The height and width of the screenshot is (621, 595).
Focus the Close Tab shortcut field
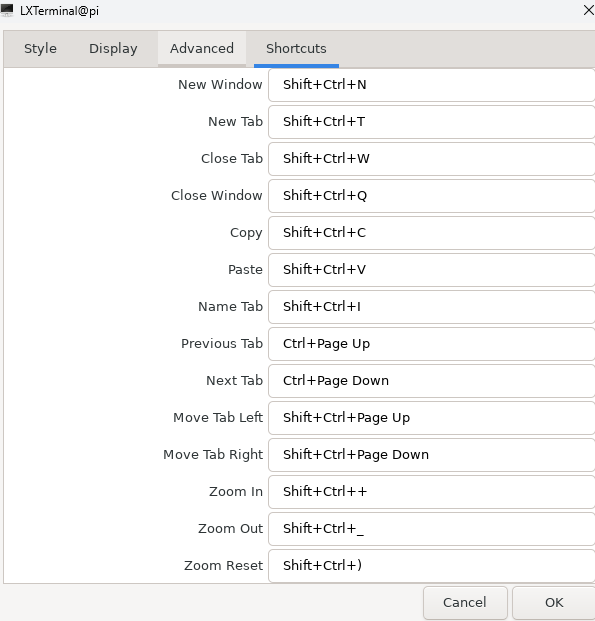click(431, 159)
